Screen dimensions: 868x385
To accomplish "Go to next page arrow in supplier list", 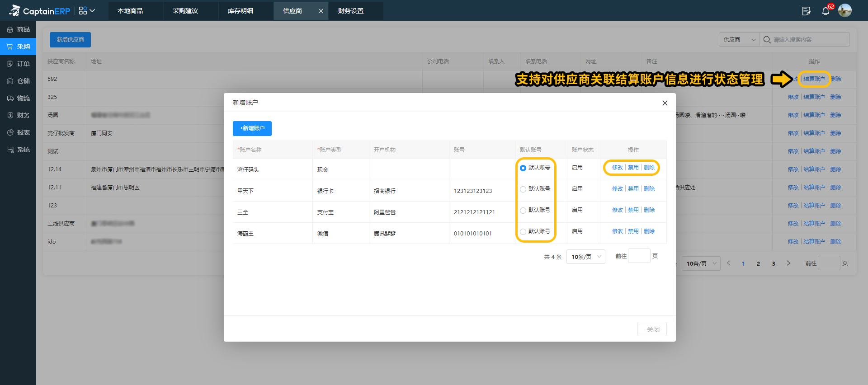I will click(x=788, y=263).
